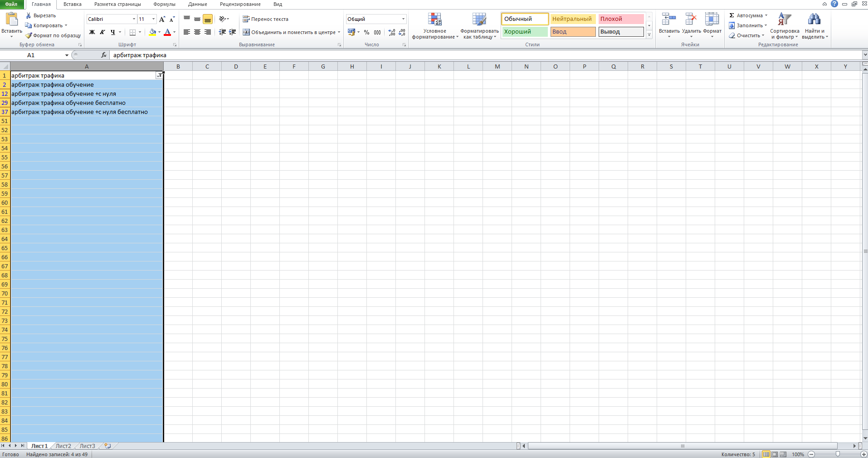
Task: Switch to the Рецензирование tab
Action: click(240, 4)
